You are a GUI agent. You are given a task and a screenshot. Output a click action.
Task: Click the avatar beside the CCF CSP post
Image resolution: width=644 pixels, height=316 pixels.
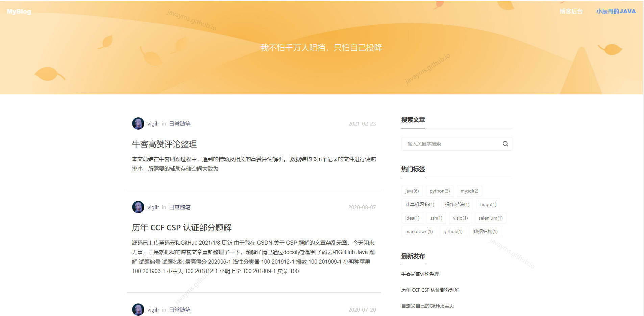click(x=138, y=207)
